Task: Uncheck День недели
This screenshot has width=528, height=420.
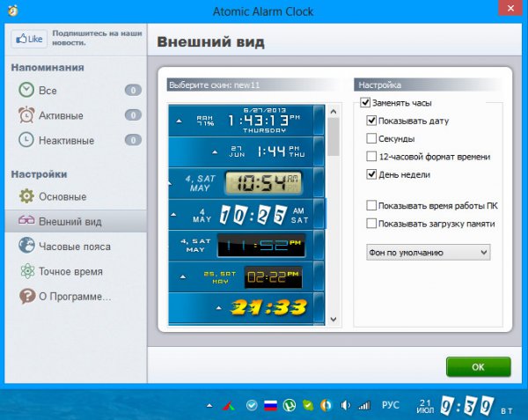Action: click(x=371, y=174)
